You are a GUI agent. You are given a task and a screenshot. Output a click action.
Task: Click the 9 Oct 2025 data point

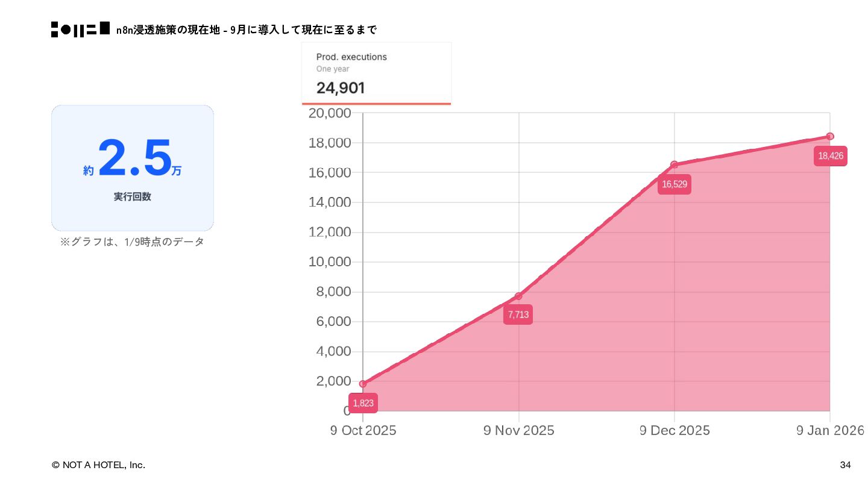(363, 384)
